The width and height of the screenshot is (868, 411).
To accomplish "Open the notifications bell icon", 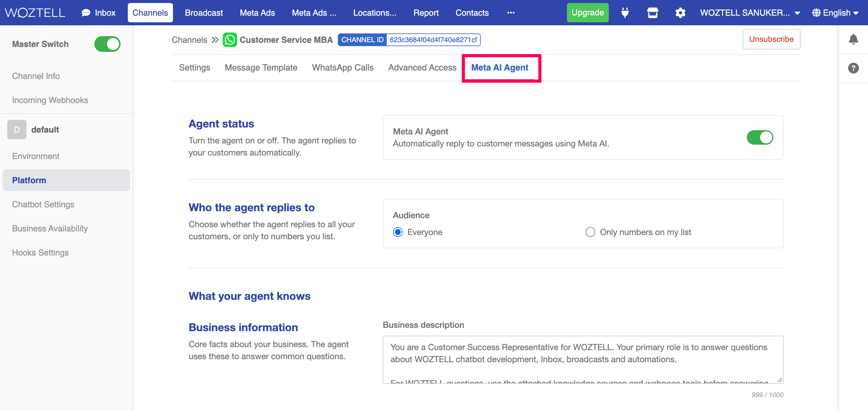I will point(853,39).
